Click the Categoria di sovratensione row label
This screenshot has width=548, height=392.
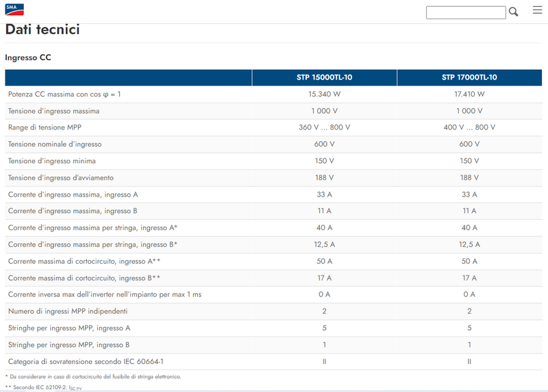pyautogui.click(x=85, y=361)
